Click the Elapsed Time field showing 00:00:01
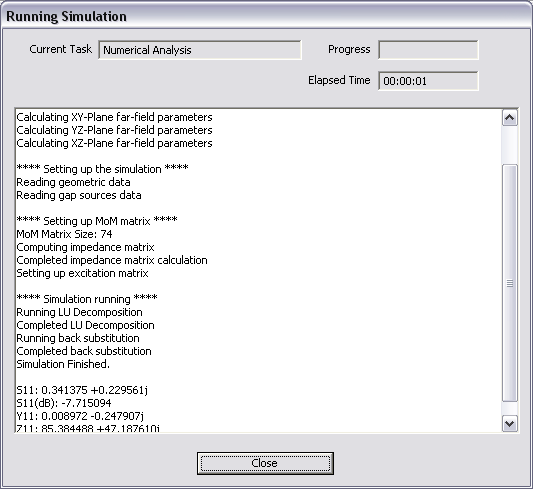The height and width of the screenshot is (489, 533). [428, 81]
